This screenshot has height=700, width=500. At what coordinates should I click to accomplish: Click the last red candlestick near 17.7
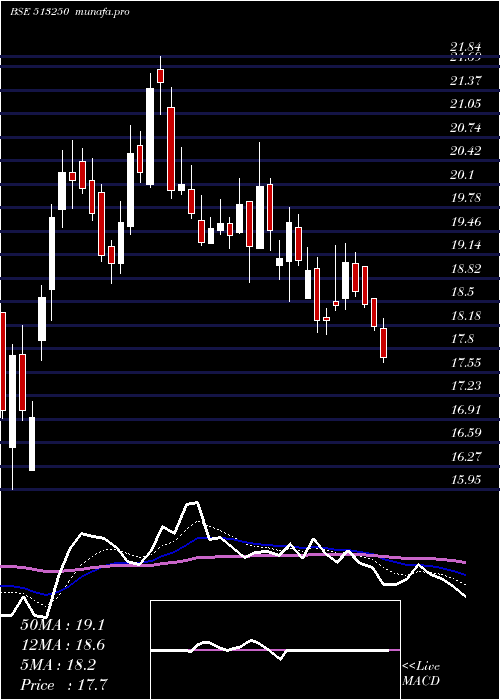[x=383, y=343]
